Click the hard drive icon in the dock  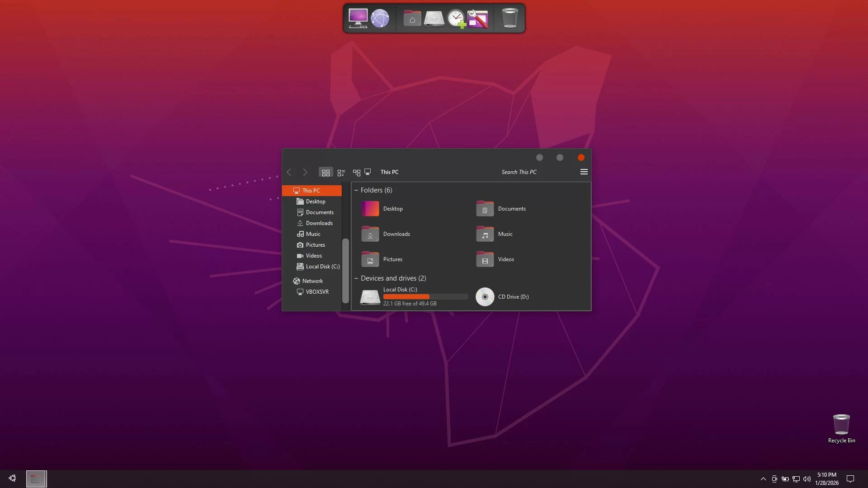(x=434, y=19)
